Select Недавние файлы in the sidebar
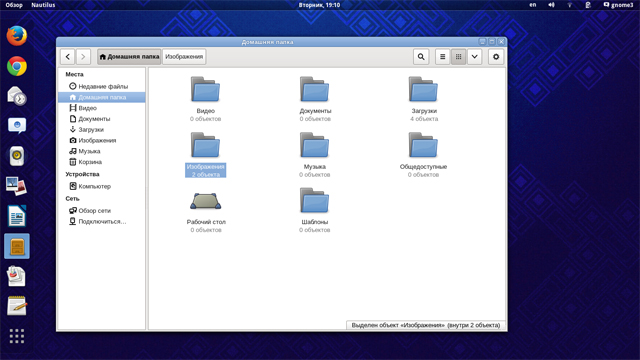This screenshot has width=640, height=360. [102, 87]
